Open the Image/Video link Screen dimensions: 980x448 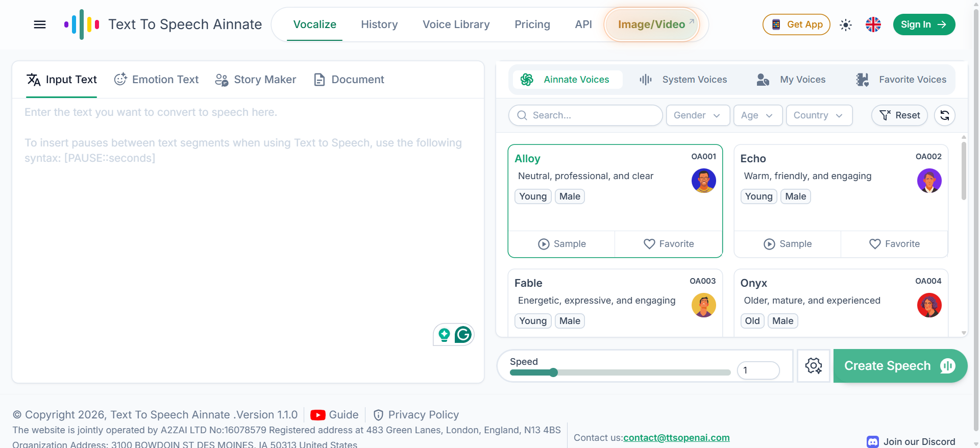click(652, 24)
